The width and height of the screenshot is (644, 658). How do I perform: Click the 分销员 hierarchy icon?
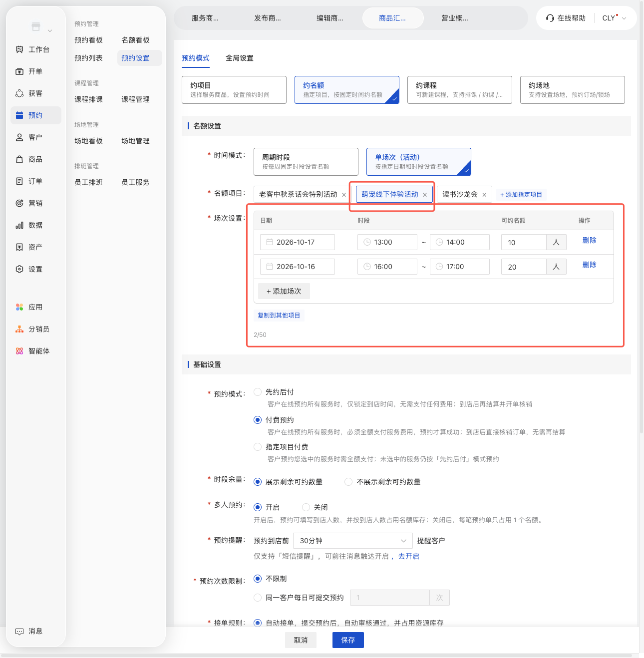point(19,329)
